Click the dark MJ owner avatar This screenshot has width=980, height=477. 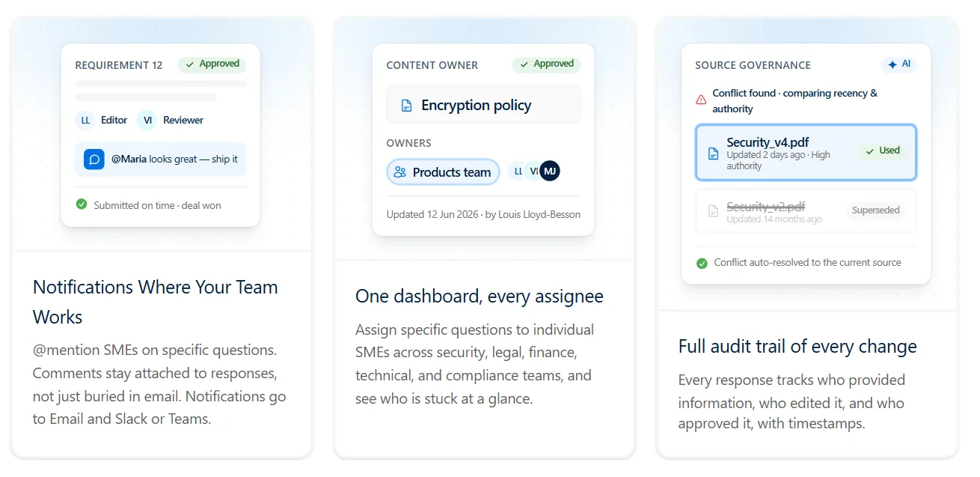tap(550, 171)
